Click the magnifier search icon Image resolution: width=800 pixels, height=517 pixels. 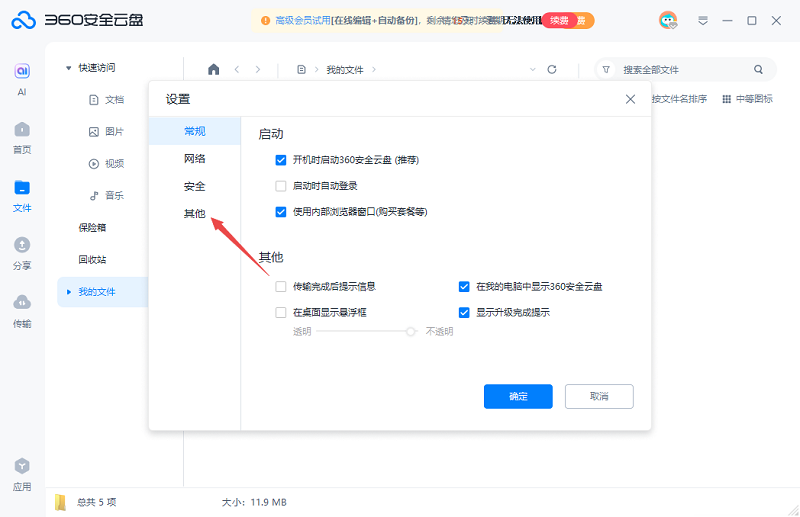click(759, 69)
